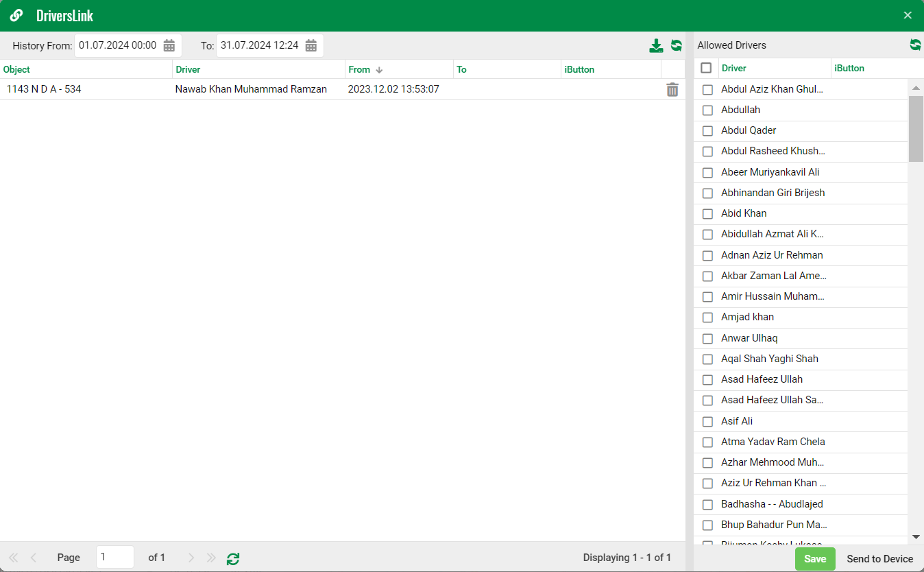Click Send to Device
The width and height of the screenshot is (924, 572).
(879, 559)
